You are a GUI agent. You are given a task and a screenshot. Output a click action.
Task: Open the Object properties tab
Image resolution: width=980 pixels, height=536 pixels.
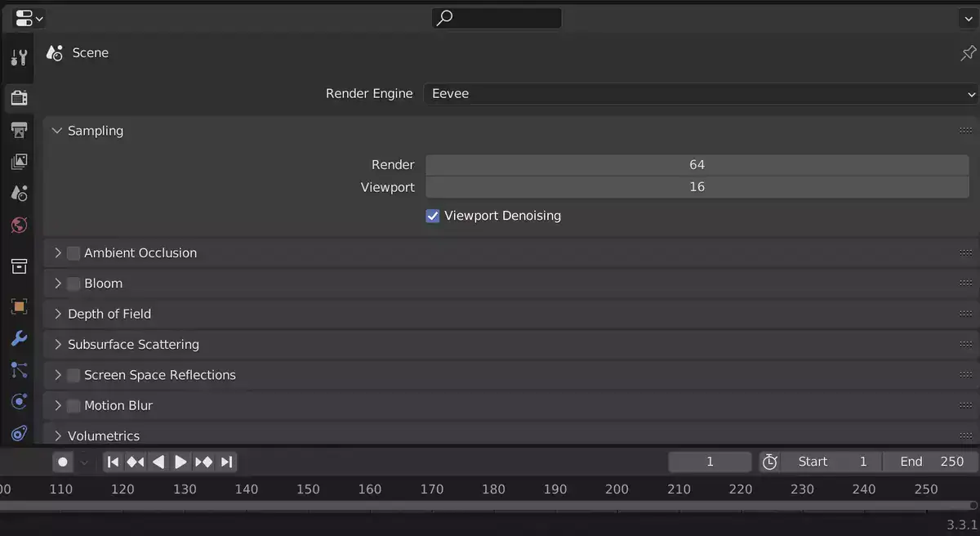[x=19, y=306]
